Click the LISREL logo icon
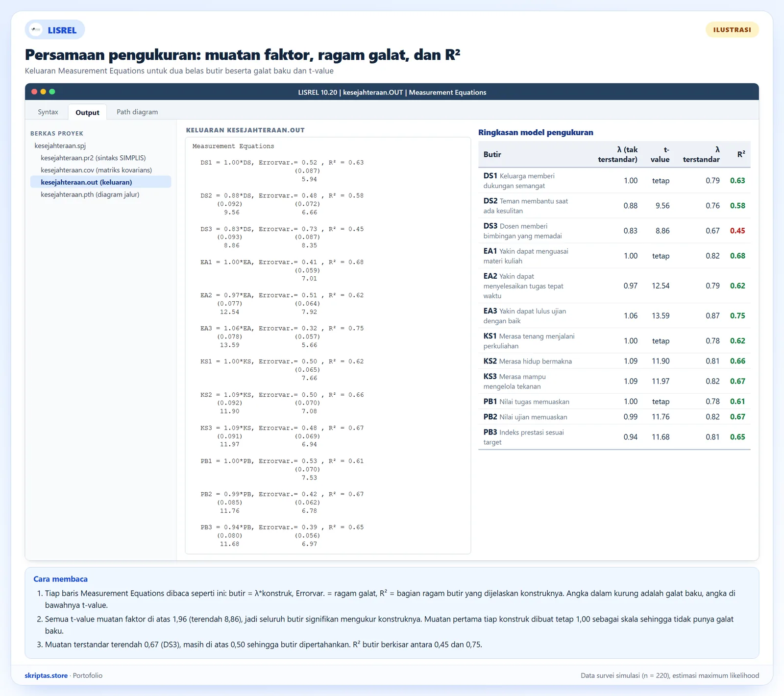Viewport: 784px width, 696px height. 36,30
